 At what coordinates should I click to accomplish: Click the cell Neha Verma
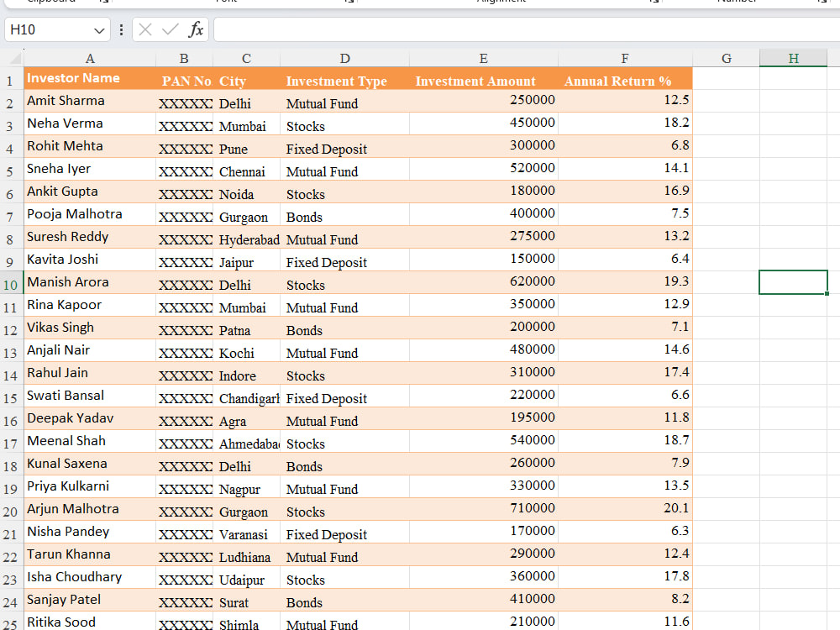(x=90, y=123)
